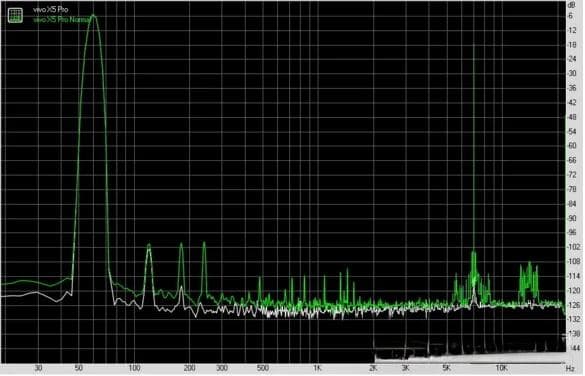Click the -126 mark on the dB scale
The image size is (585, 376).
click(573, 305)
